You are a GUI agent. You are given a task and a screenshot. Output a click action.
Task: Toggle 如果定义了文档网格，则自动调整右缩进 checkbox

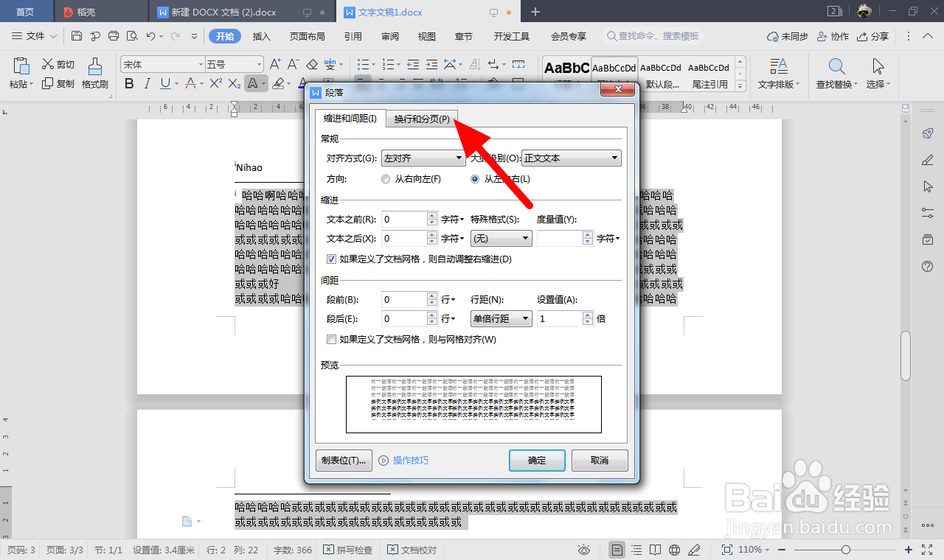331,259
